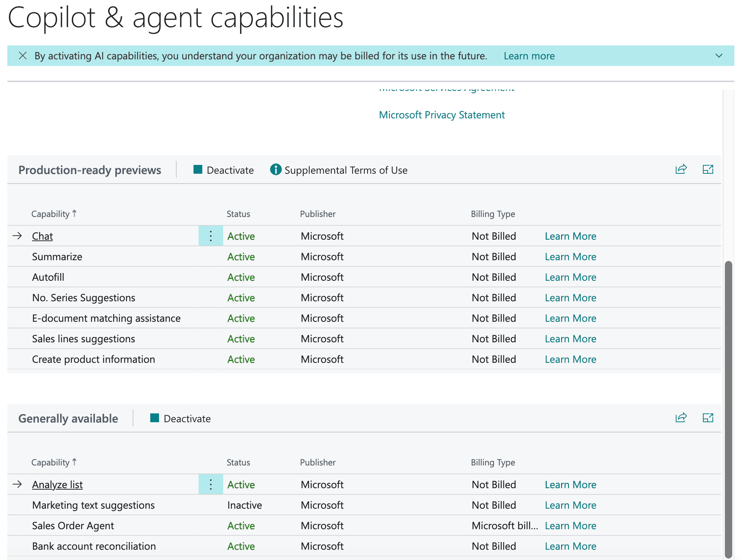Select the Marketing text suggestions row

click(x=93, y=505)
